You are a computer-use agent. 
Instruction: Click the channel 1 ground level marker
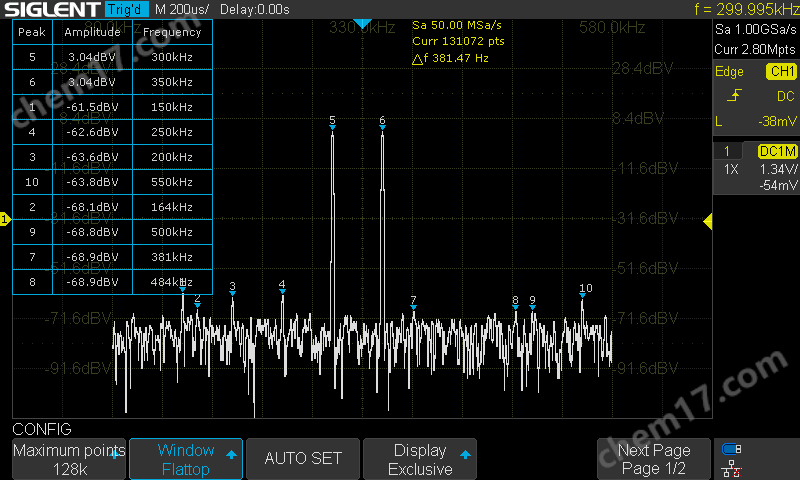coord(5,219)
